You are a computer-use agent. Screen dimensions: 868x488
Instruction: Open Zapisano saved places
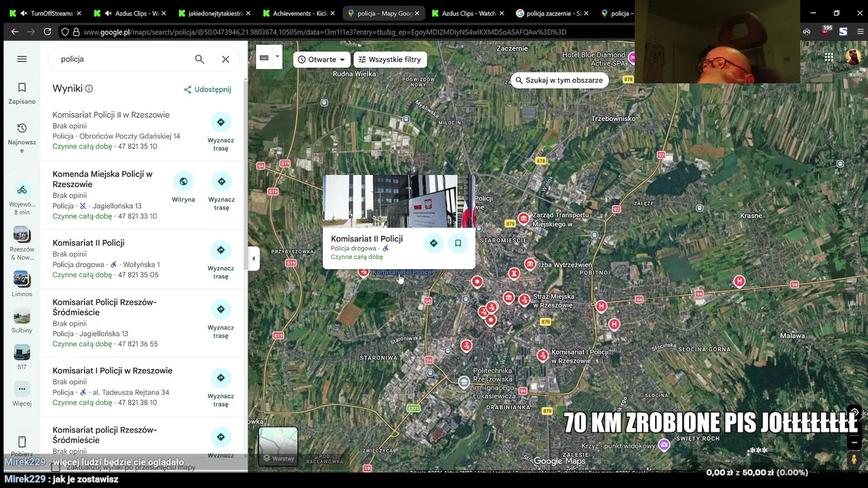(22, 93)
